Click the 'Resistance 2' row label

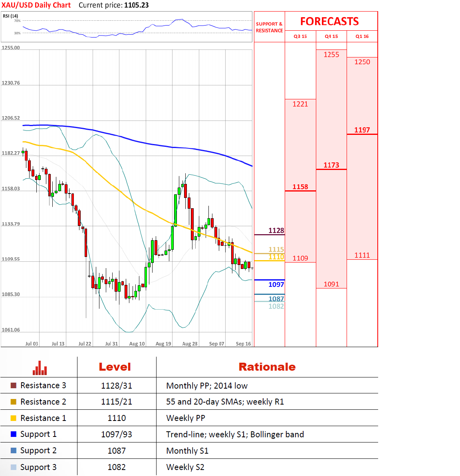click(43, 402)
